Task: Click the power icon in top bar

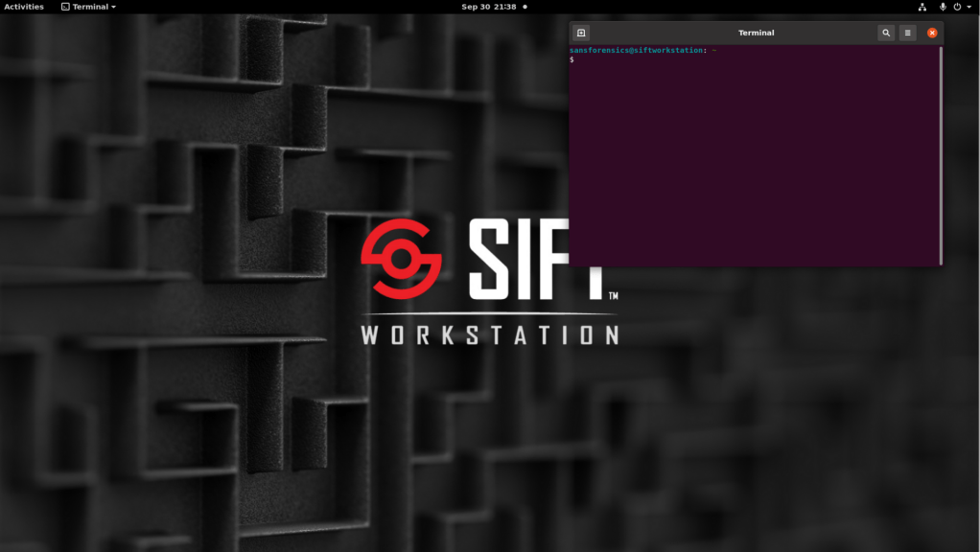Action: [x=957, y=7]
